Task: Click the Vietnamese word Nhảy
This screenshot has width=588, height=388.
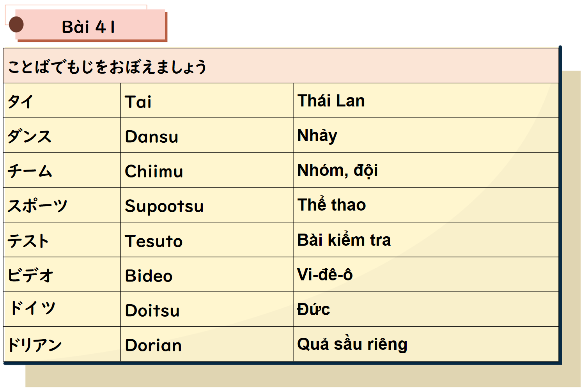Action: 317,136
